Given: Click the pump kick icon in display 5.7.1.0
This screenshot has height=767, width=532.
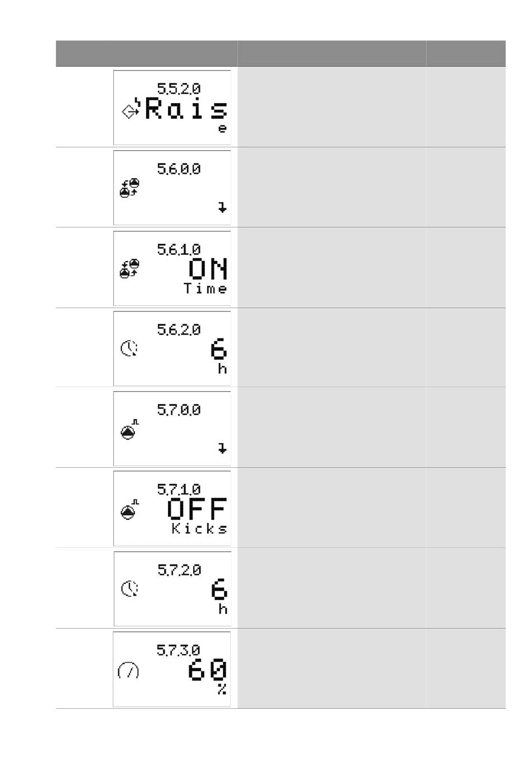Looking at the screenshot, I should 130,509.
